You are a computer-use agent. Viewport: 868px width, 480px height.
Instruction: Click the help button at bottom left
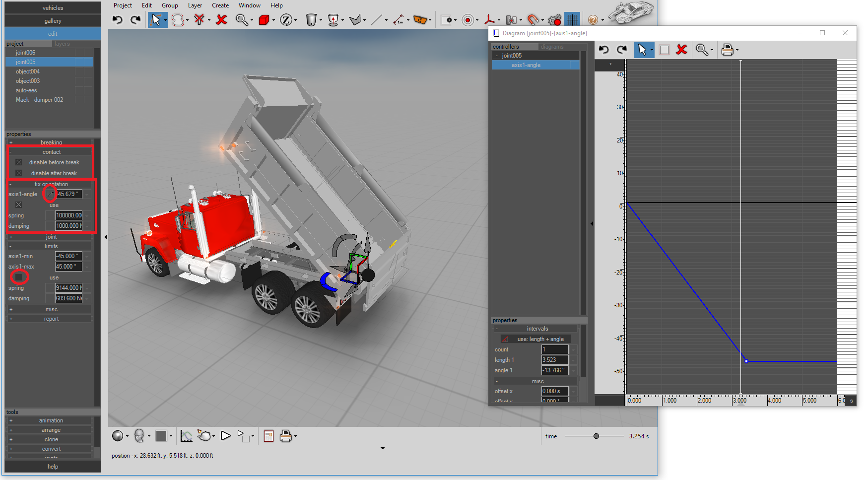53,467
